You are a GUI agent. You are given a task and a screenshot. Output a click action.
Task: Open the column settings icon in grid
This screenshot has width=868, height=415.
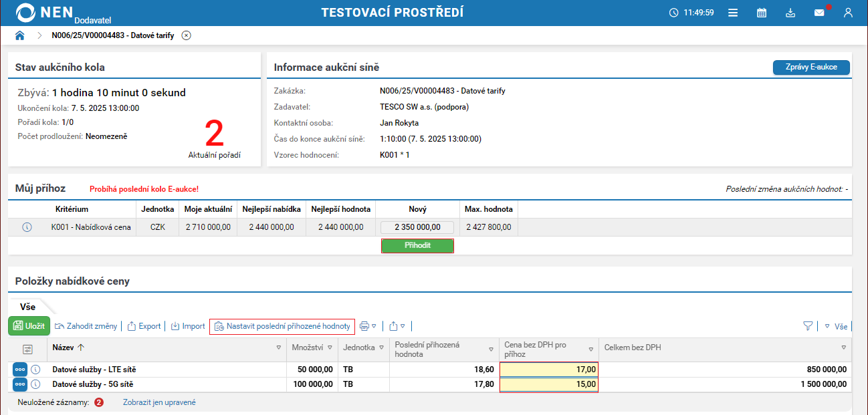[x=27, y=349]
